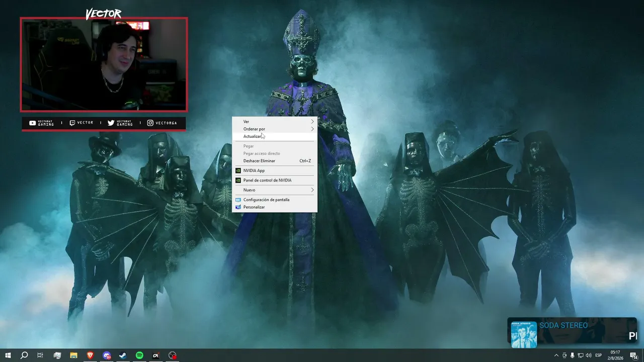Show hidden system tray icons
This screenshot has height=362, width=644.
556,355
